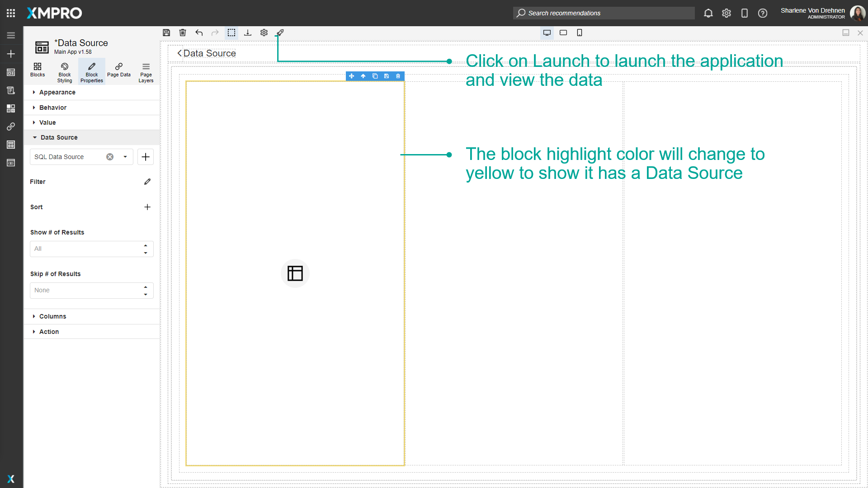Image resolution: width=868 pixels, height=488 pixels.
Task: Click the link icon in left sidebar
Action: [11, 127]
